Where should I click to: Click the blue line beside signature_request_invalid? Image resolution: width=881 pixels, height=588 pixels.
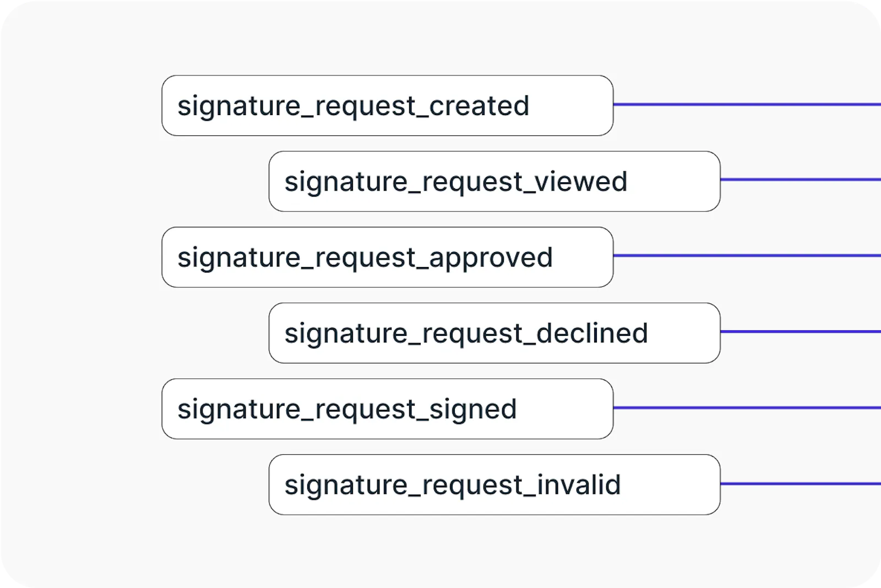(x=800, y=483)
